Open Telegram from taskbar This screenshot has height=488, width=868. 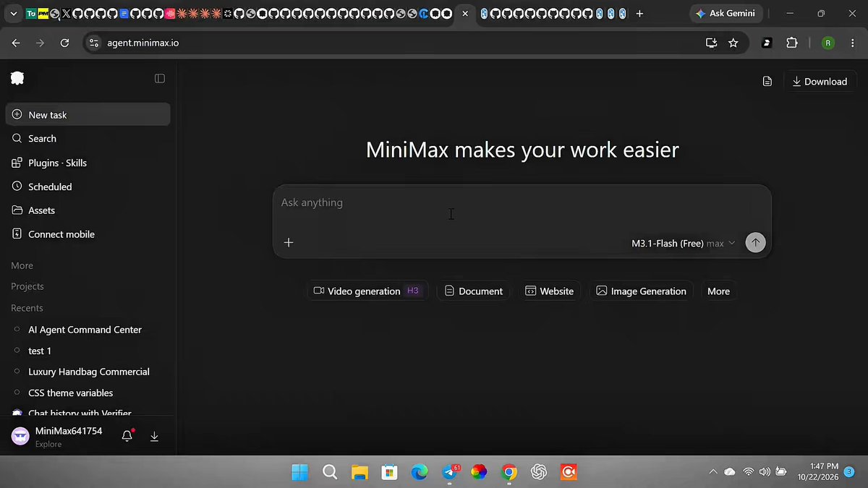(449, 472)
